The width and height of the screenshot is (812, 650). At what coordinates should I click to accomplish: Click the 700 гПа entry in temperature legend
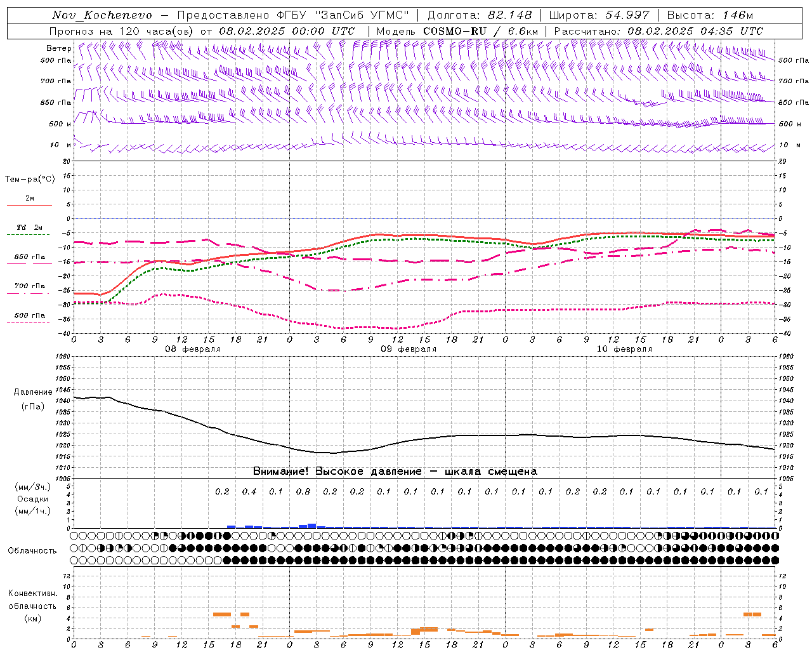30,286
